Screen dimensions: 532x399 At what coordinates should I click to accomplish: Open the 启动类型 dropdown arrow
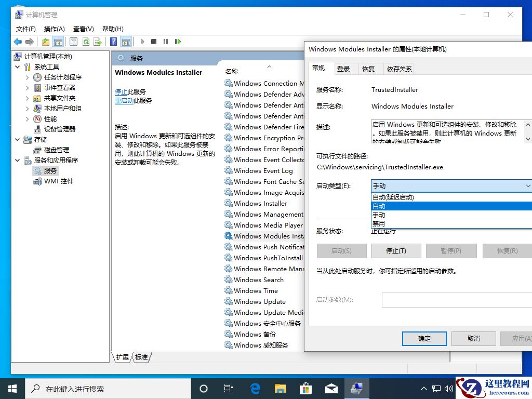coord(528,185)
